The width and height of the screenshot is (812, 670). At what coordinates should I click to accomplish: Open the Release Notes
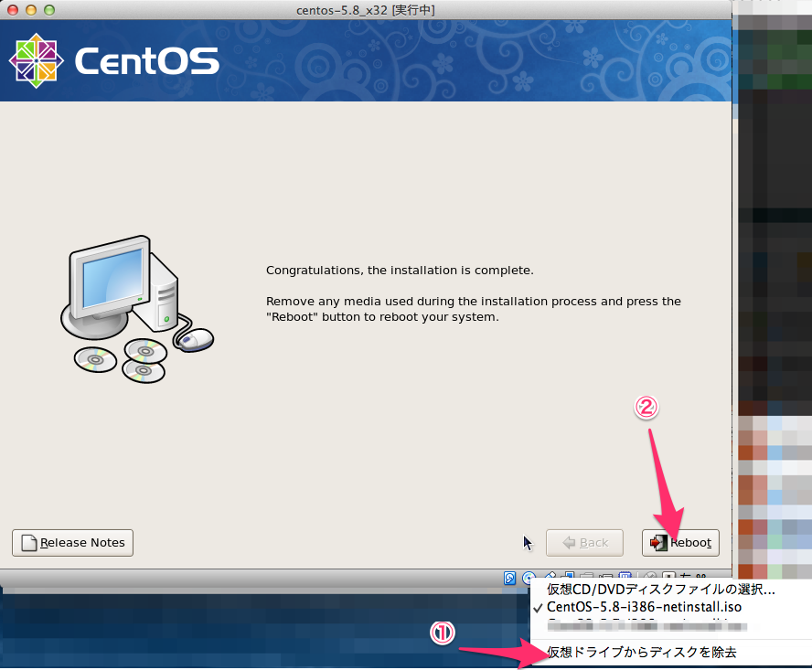(72, 543)
